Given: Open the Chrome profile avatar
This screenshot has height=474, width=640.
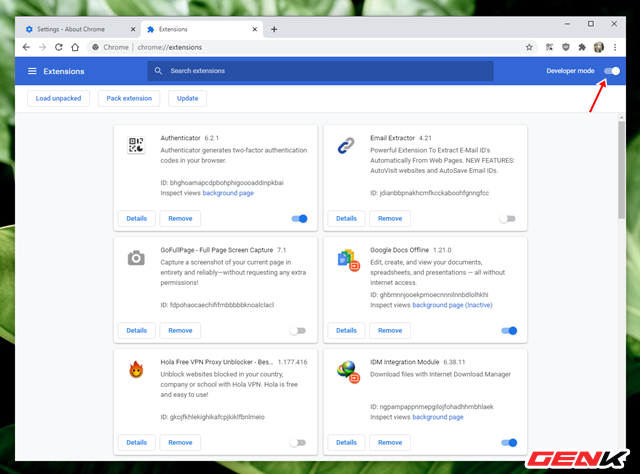Looking at the screenshot, I should click(x=599, y=47).
